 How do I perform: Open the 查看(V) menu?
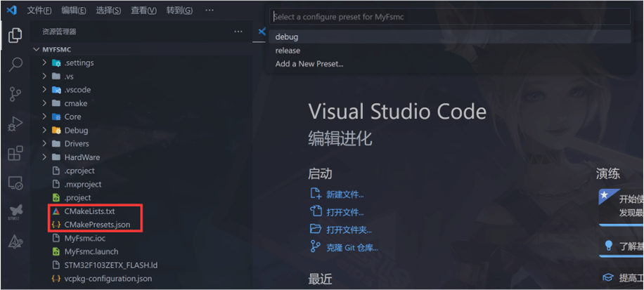[143, 11]
